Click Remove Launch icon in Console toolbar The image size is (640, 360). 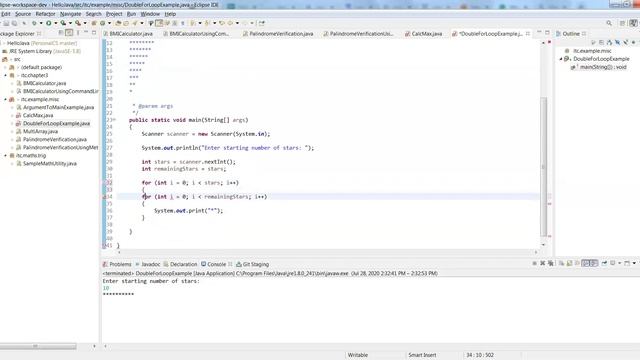tap(542, 264)
